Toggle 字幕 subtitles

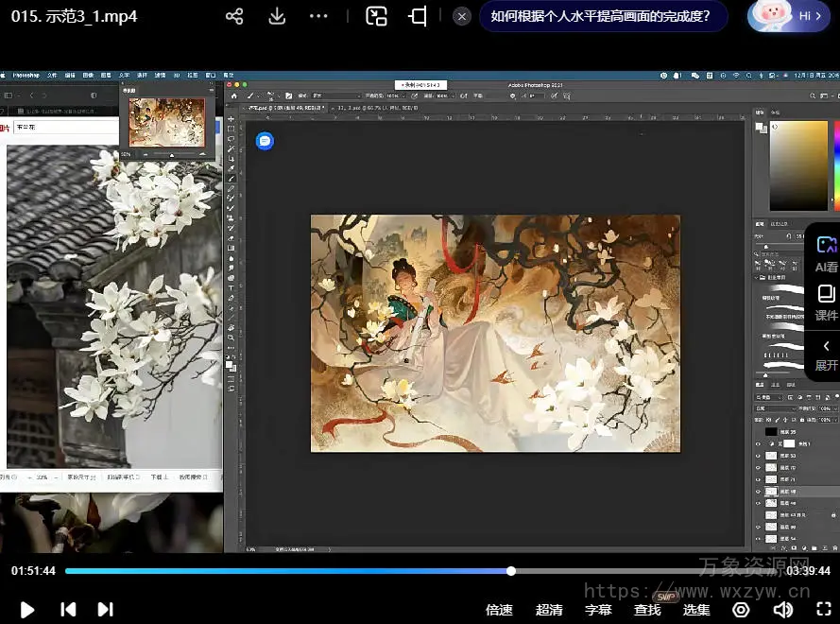pyautogui.click(x=598, y=610)
